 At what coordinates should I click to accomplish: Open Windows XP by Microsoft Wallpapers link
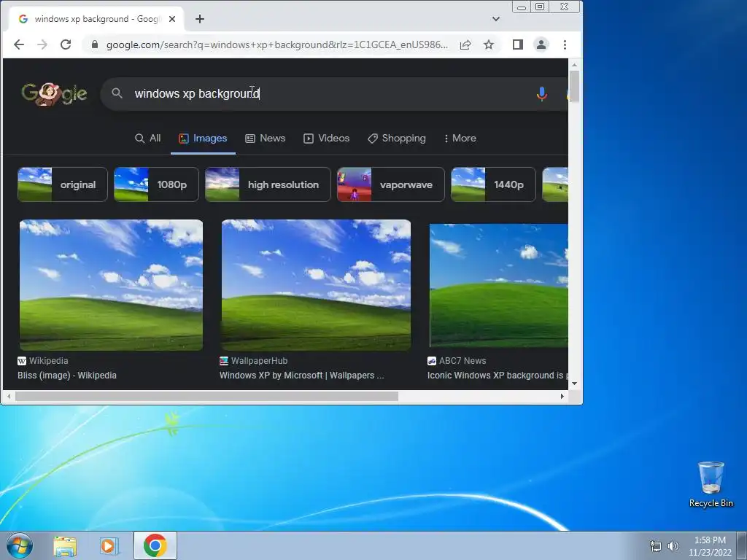301,376
